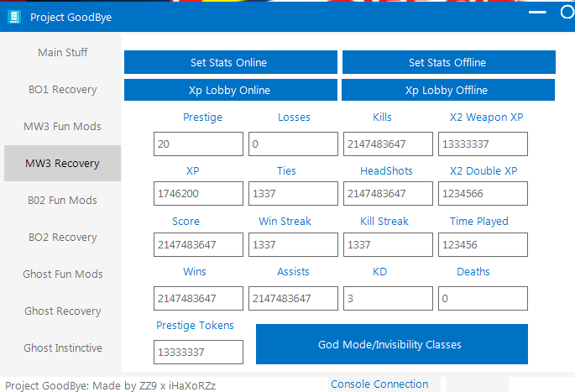
Task: Select the Ghost Instinctive tab
Action: point(63,348)
